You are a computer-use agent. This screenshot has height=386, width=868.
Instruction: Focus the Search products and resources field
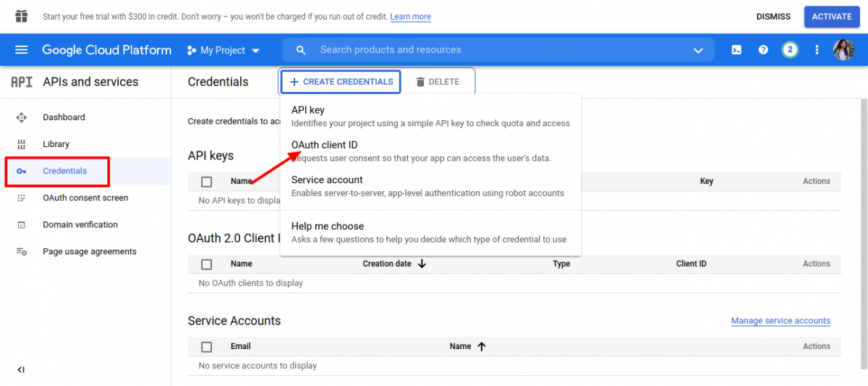pos(499,50)
